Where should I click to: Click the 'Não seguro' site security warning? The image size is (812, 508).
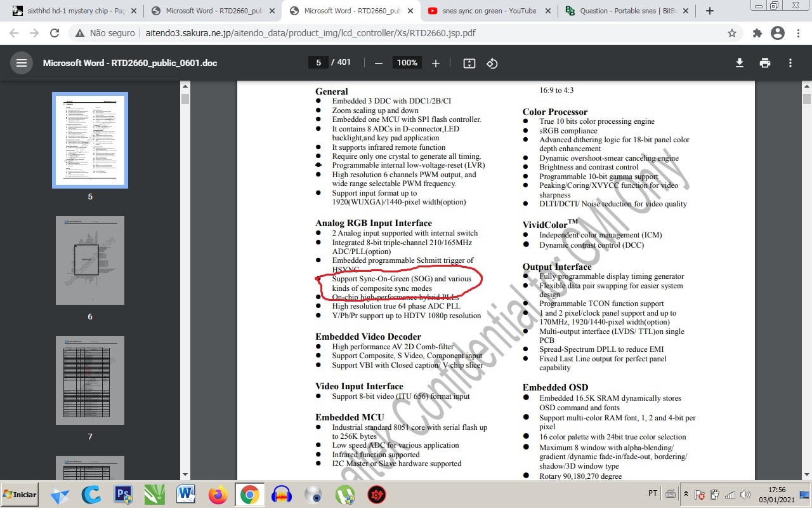point(105,33)
